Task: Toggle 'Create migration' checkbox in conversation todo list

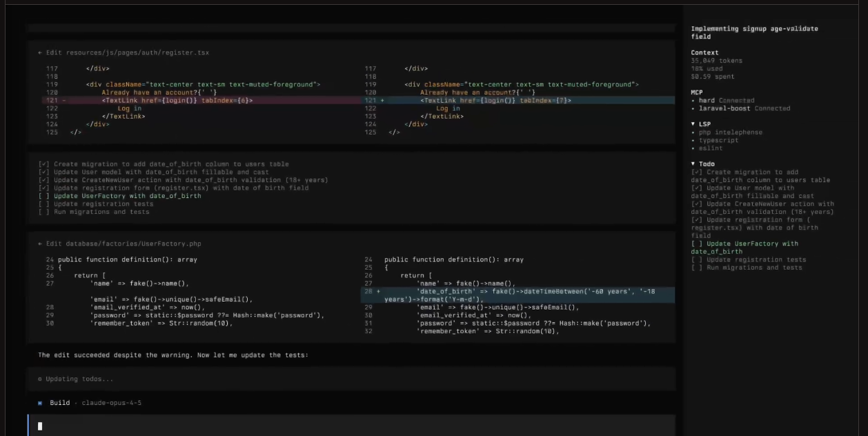Action: coord(44,164)
